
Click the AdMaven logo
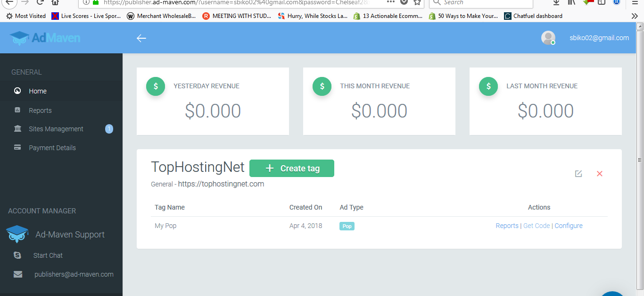click(x=45, y=38)
